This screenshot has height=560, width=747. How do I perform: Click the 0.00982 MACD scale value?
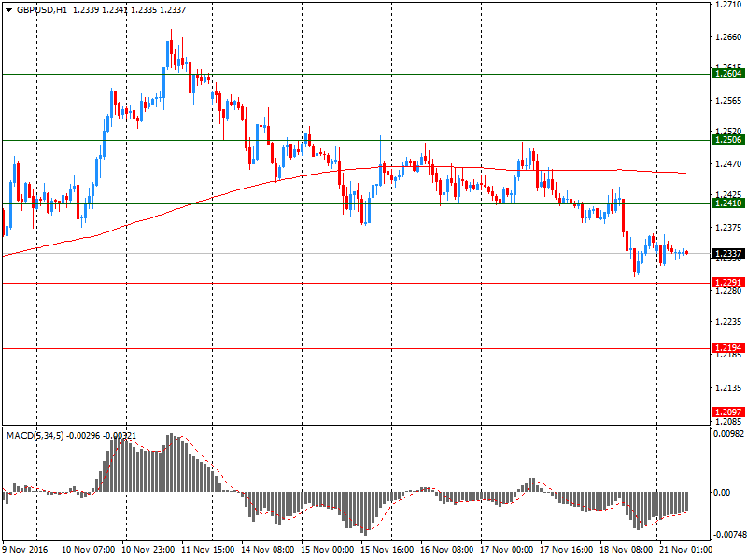click(x=728, y=434)
